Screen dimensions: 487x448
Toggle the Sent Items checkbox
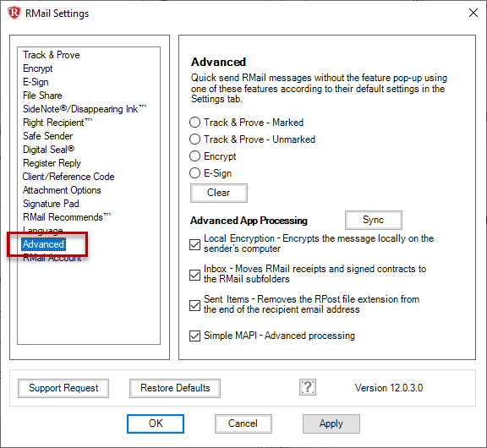pyautogui.click(x=194, y=305)
